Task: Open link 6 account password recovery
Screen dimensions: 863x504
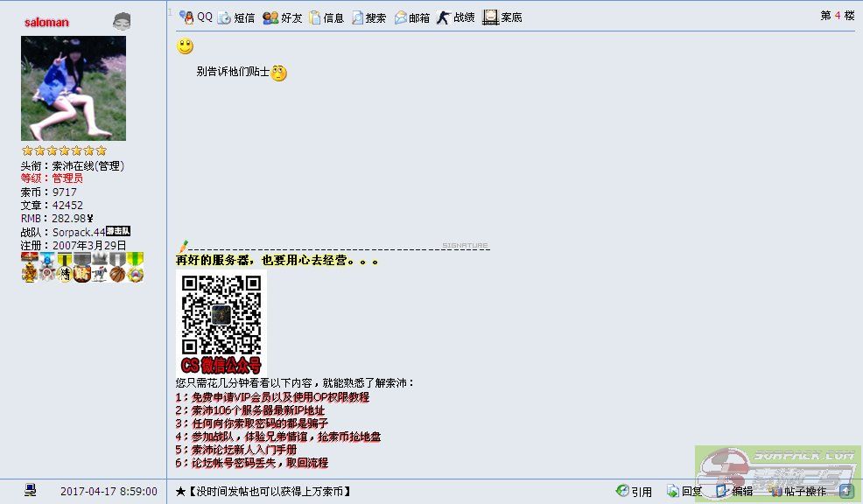Action: click(251, 463)
